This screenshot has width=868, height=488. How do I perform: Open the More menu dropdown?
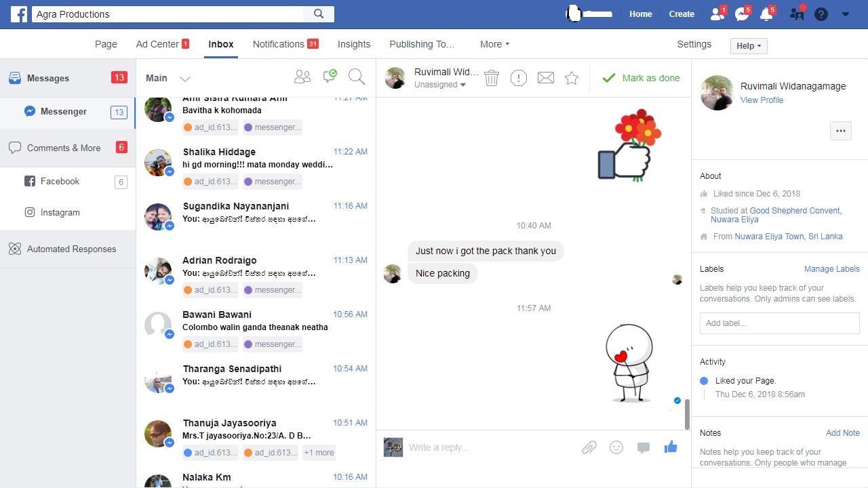pyautogui.click(x=494, y=44)
